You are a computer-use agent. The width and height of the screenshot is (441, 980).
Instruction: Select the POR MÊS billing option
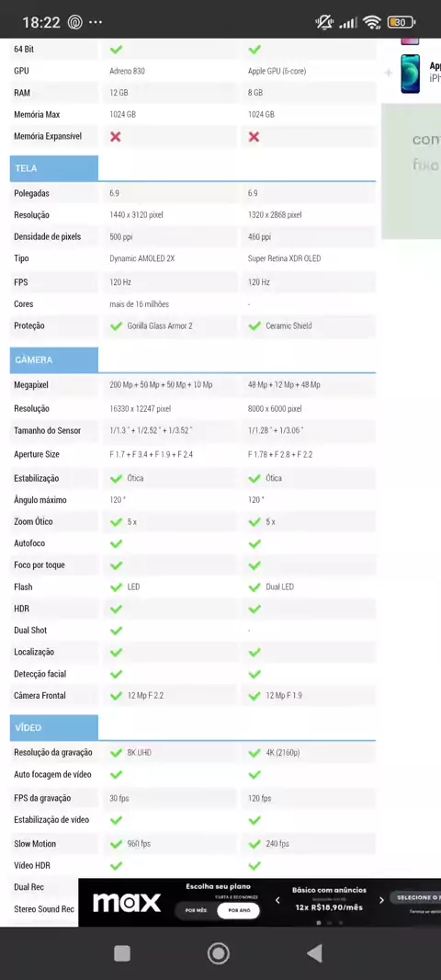[x=196, y=910]
